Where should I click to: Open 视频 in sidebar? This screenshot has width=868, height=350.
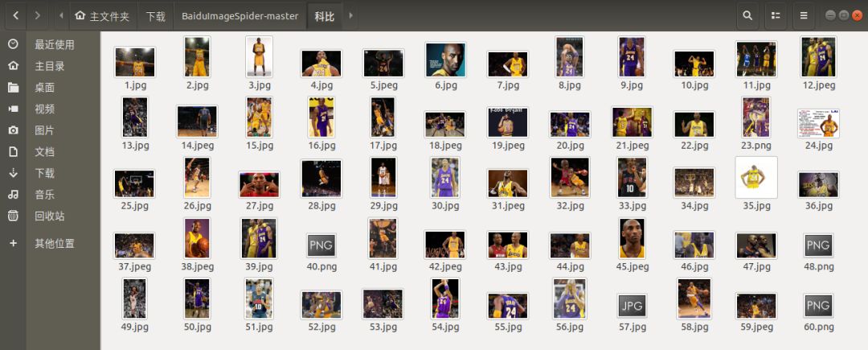tap(45, 109)
